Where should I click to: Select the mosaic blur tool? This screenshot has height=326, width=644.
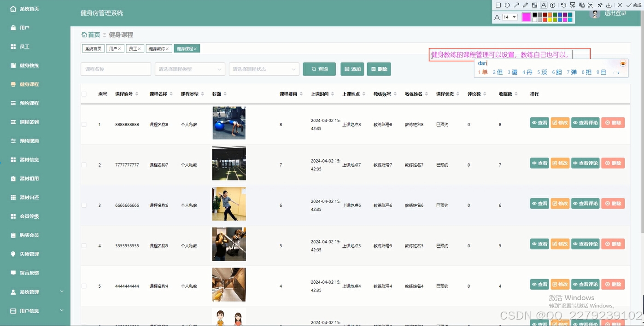535,5
